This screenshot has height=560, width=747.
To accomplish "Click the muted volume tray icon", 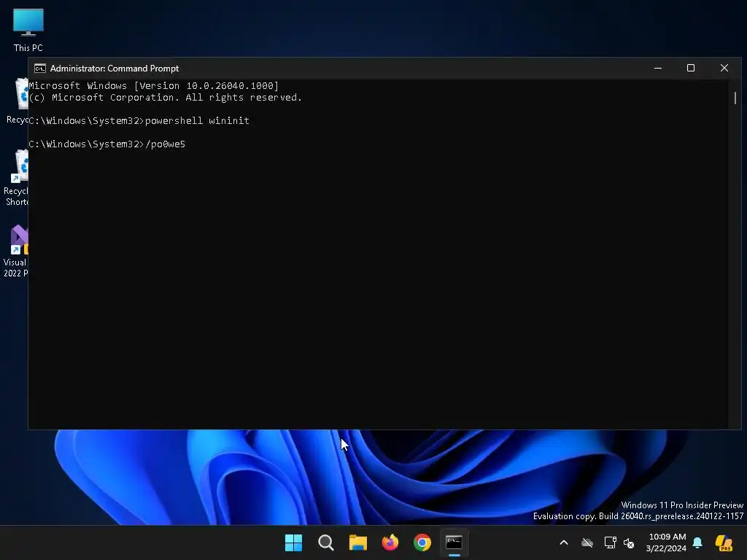I will [x=630, y=542].
